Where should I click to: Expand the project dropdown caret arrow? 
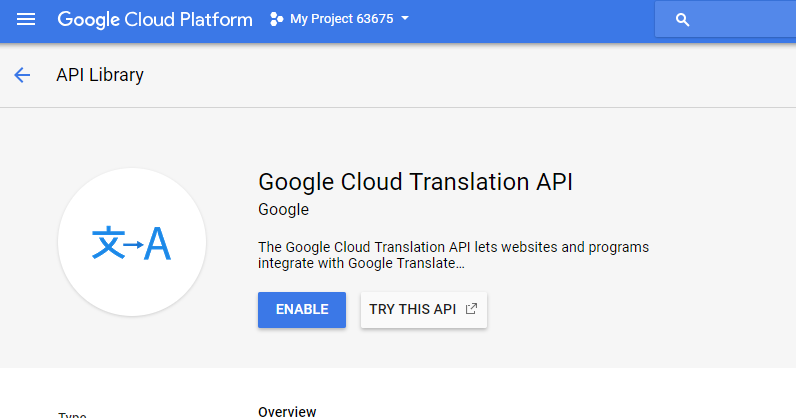coord(405,20)
